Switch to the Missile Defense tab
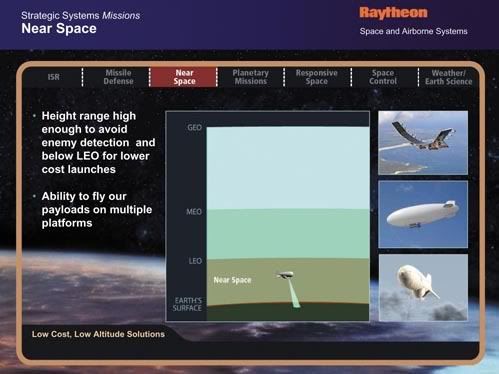Viewport: 499px width, 374px height. coord(118,77)
